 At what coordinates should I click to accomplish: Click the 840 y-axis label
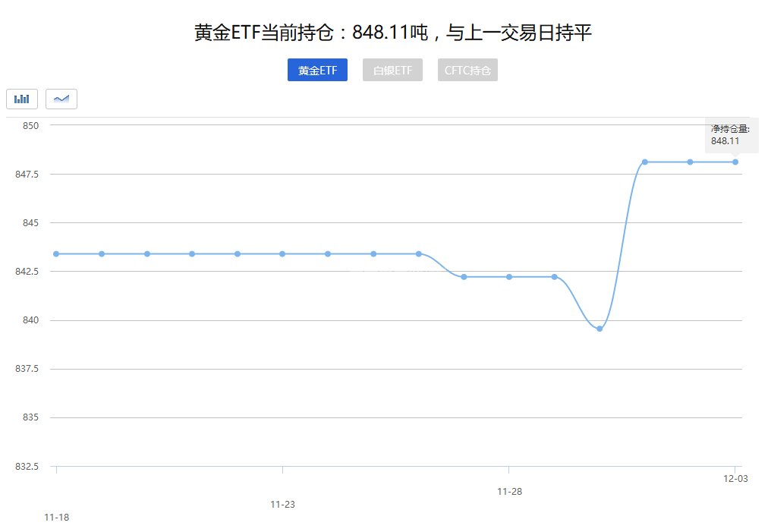30,320
